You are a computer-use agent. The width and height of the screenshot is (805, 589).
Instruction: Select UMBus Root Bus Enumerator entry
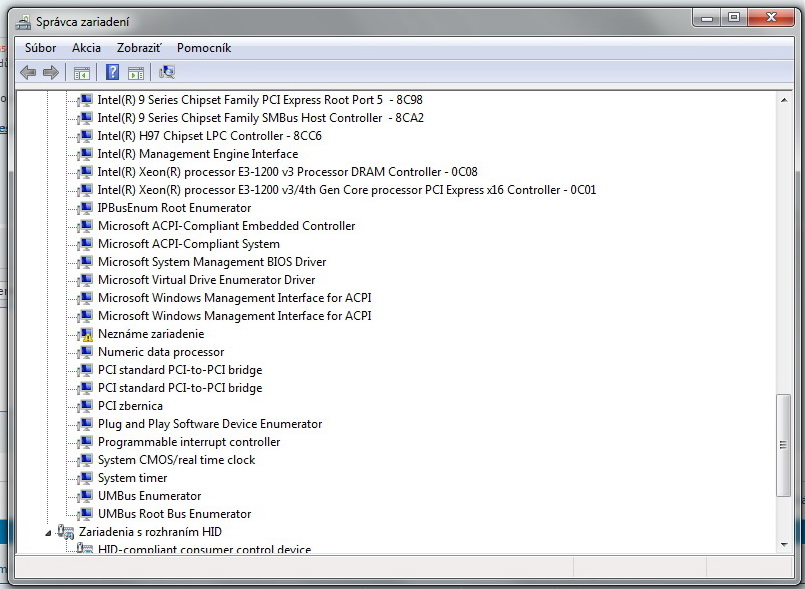click(x=175, y=514)
